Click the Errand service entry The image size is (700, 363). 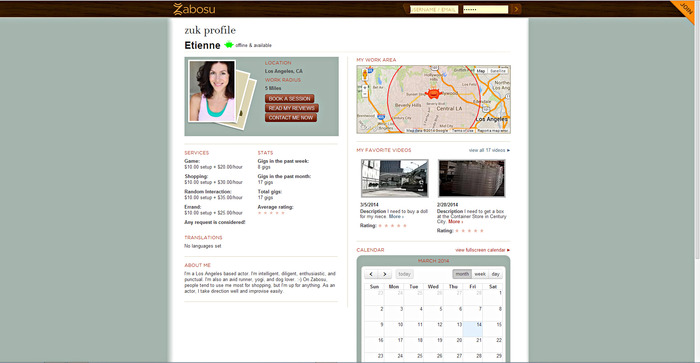click(213, 210)
